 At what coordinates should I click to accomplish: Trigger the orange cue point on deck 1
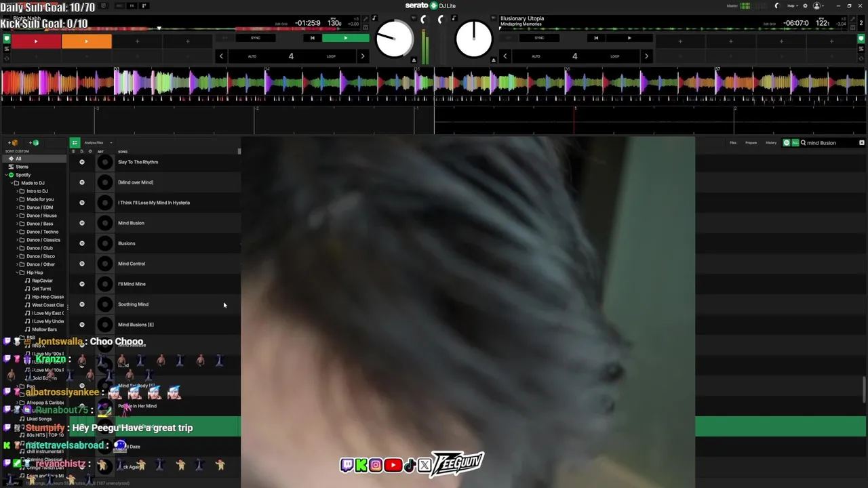(x=86, y=41)
